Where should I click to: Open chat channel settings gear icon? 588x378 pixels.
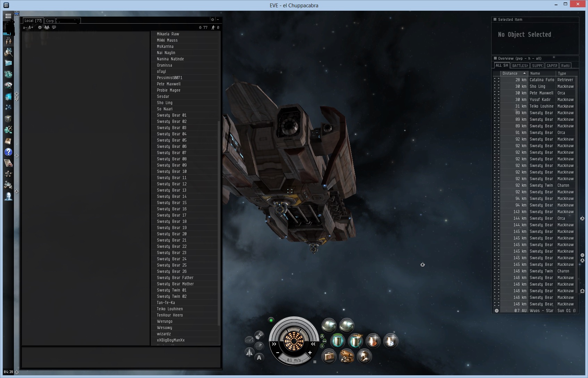click(x=40, y=27)
